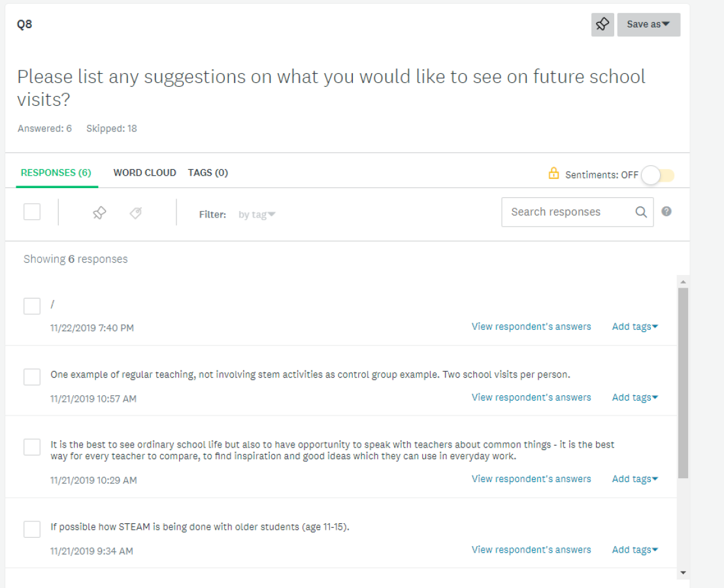Open the help question mark icon
The image size is (724, 588).
click(x=666, y=212)
